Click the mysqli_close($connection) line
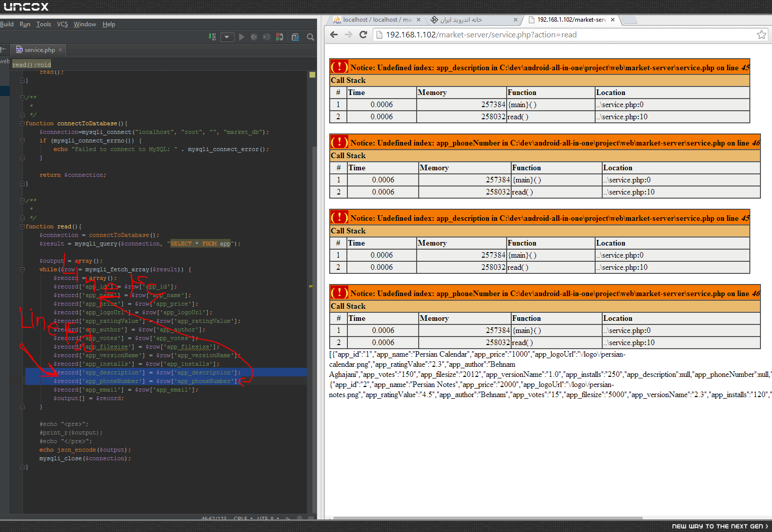This screenshot has height=532, width=772. coord(85,458)
